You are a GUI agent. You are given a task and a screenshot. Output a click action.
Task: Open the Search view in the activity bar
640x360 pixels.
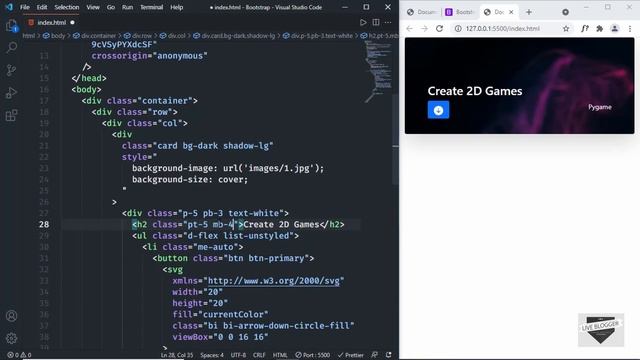pyautogui.click(x=11, y=47)
